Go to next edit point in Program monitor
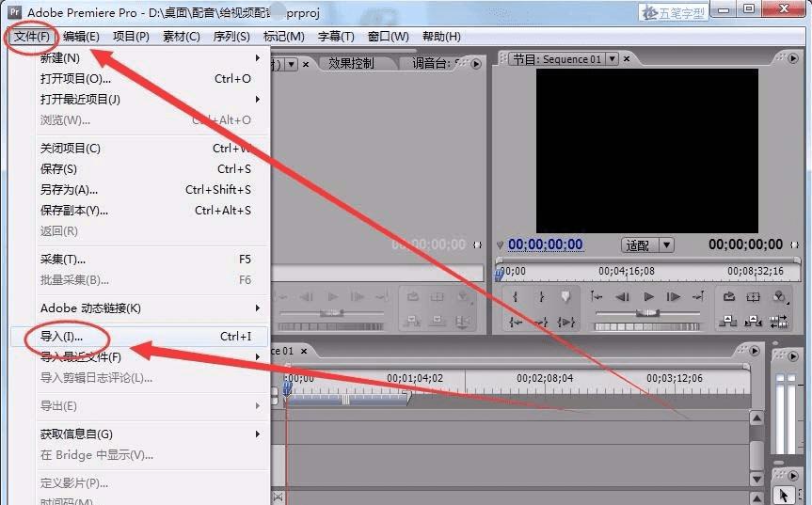The width and height of the screenshot is (812, 505). coord(698,296)
